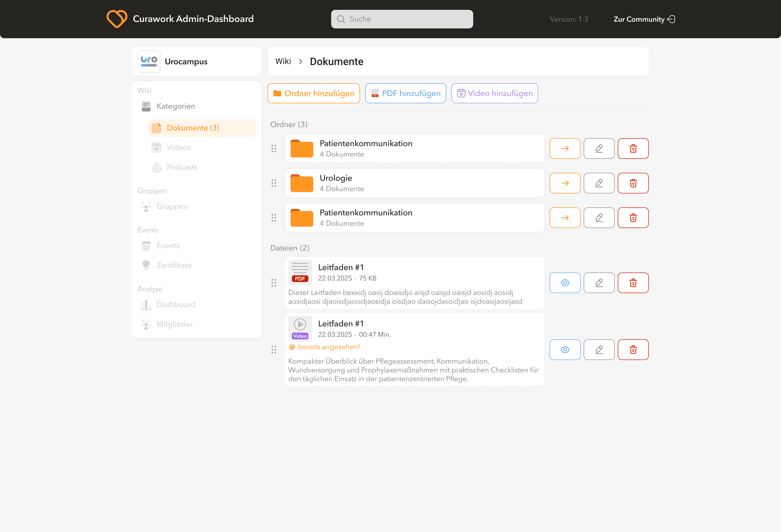The width and height of the screenshot is (781, 532).
Task: Delete the video Leitfaden #1 file
Action: 633,349
